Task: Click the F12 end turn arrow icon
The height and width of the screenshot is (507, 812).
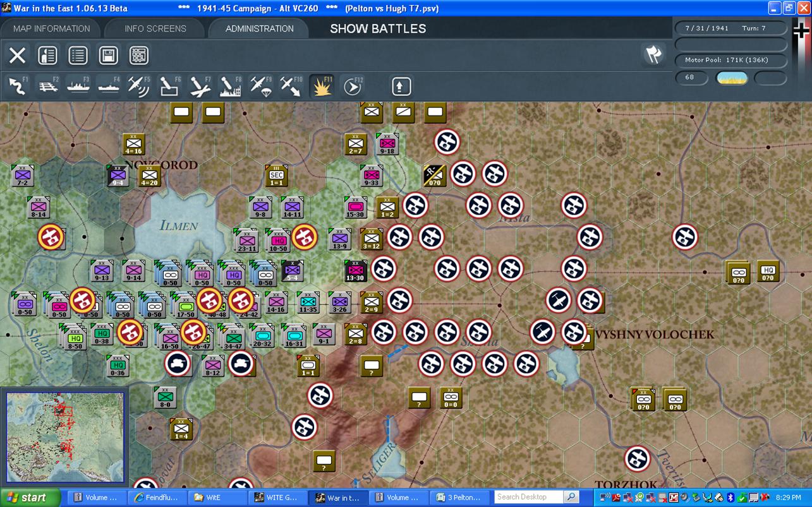Action: click(x=352, y=86)
